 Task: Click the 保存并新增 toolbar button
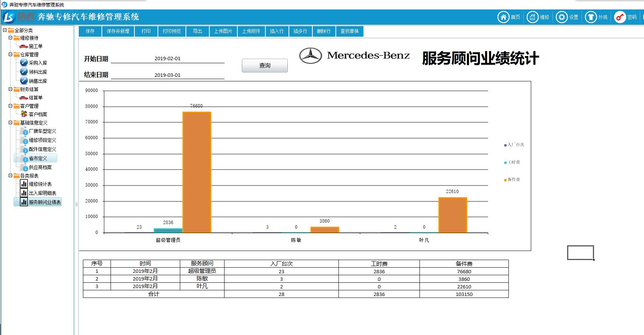coord(118,31)
